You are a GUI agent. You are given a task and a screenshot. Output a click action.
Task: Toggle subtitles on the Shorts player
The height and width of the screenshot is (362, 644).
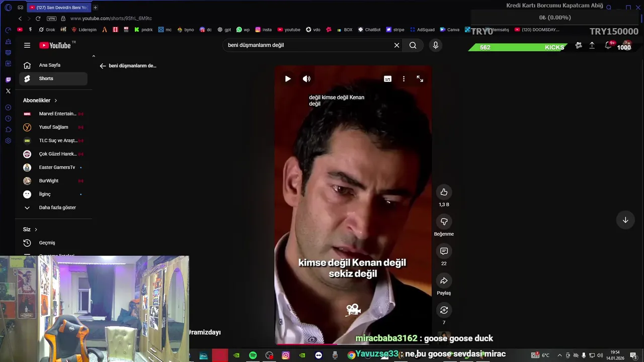click(x=387, y=79)
